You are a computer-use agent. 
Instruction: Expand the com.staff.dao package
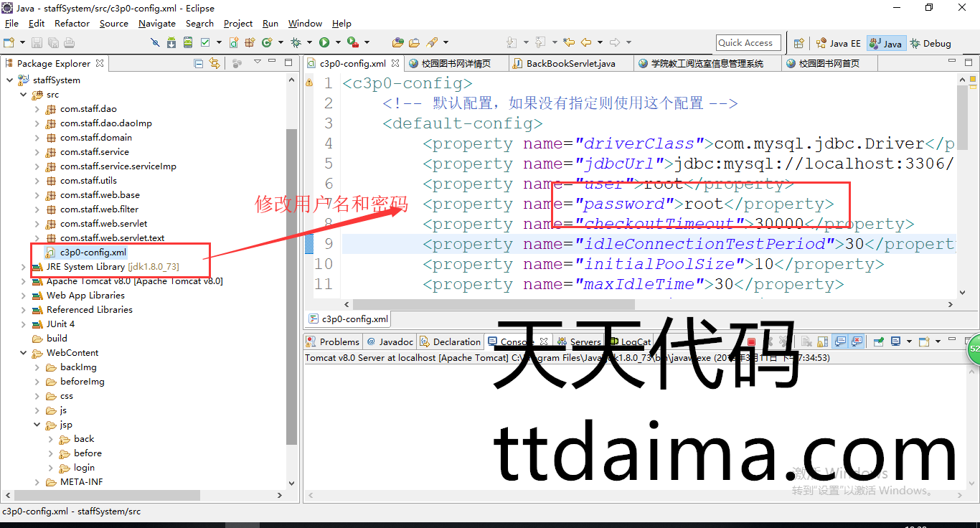(37, 109)
